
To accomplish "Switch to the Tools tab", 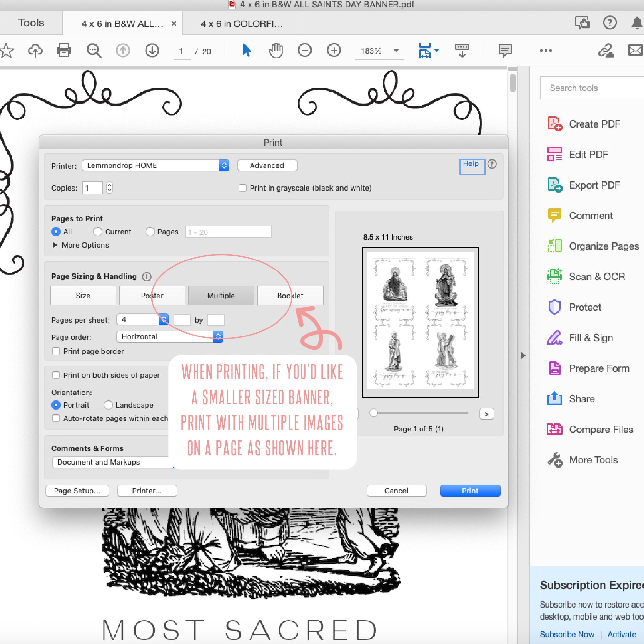I will pyautogui.click(x=31, y=23).
